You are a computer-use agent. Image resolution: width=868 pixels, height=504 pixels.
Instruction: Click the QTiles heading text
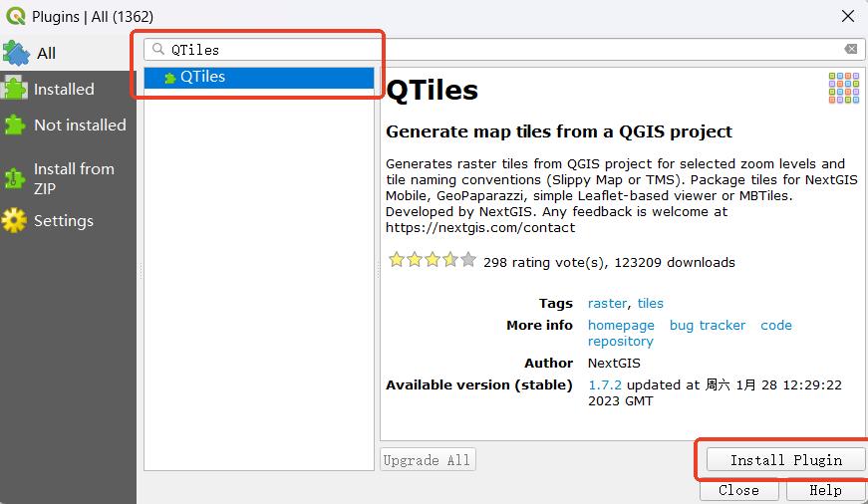pyautogui.click(x=432, y=90)
